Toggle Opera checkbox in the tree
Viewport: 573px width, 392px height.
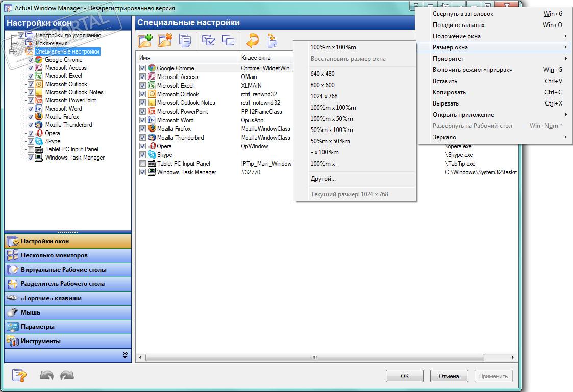[31, 133]
